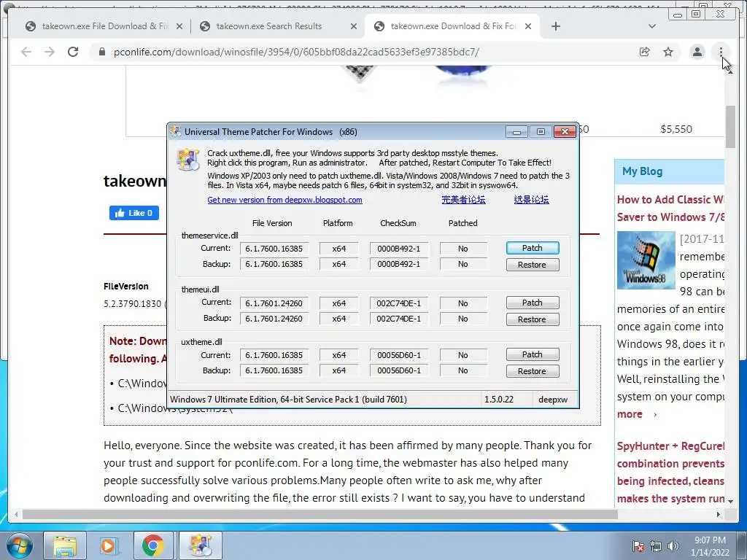This screenshot has height=560, width=747.
Task: Click the Action Center flag tray icon
Action: point(638,546)
